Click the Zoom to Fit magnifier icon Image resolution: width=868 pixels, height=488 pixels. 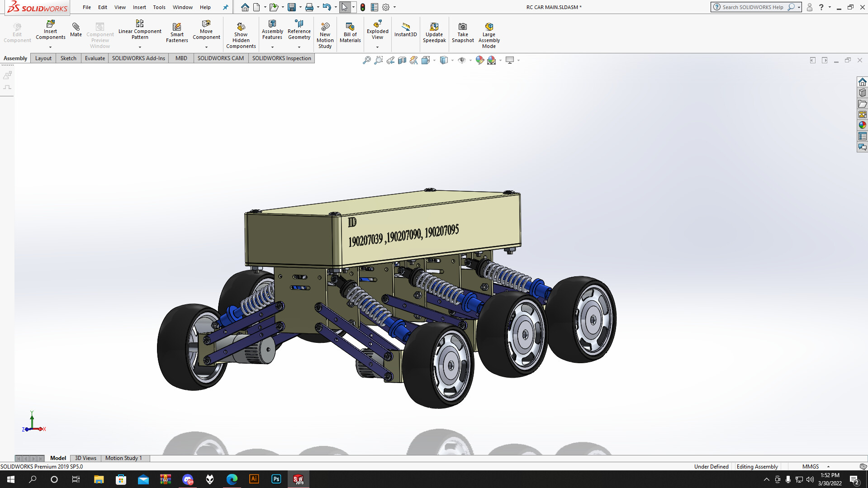click(x=367, y=60)
